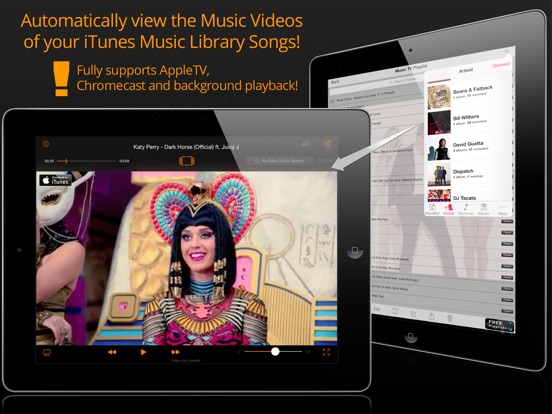This screenshot has height=414, width=552.
Task: Click the Music Tv Playlist title
Action: [x=410, y=68]
